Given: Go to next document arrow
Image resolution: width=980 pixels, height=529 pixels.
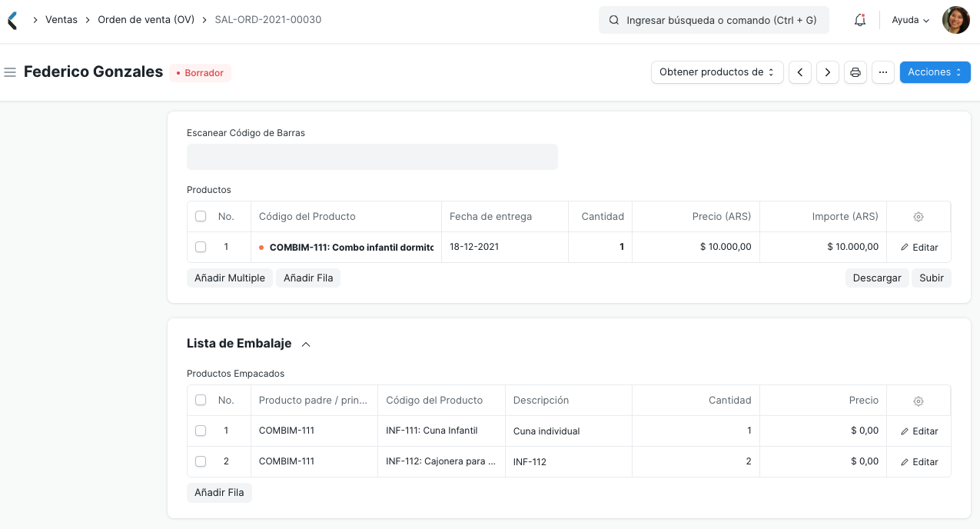Looking at the screenshot, I should pos(828,72).
